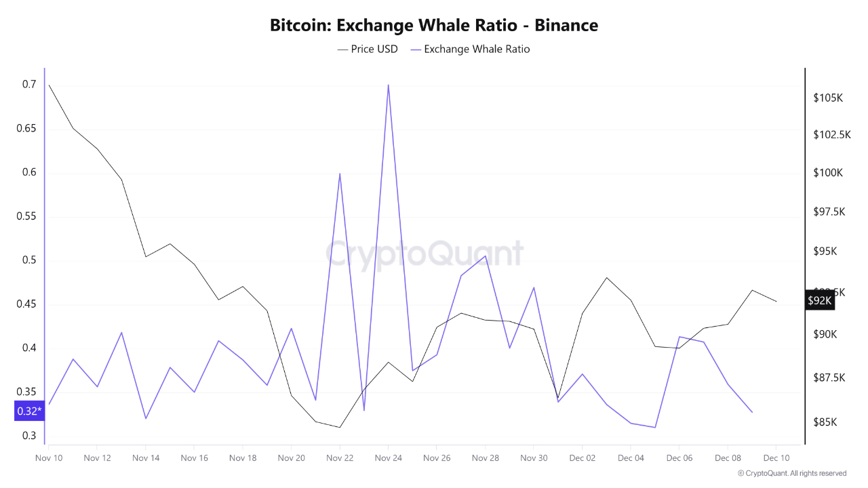Click the $105K label on the right axis
Viewport: 868px width, 488px height.
tap(827, 98)
